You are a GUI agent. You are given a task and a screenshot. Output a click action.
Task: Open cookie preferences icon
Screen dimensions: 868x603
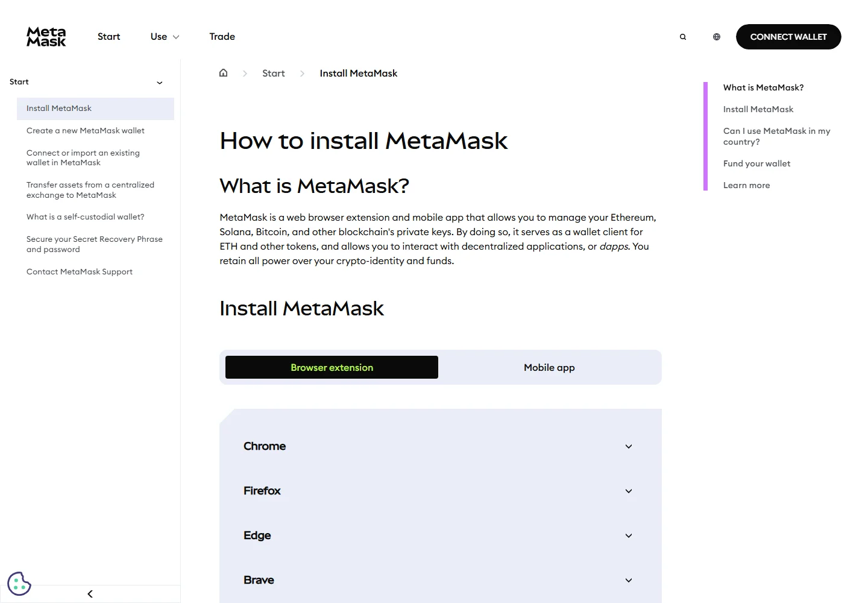tap(19, 583)
